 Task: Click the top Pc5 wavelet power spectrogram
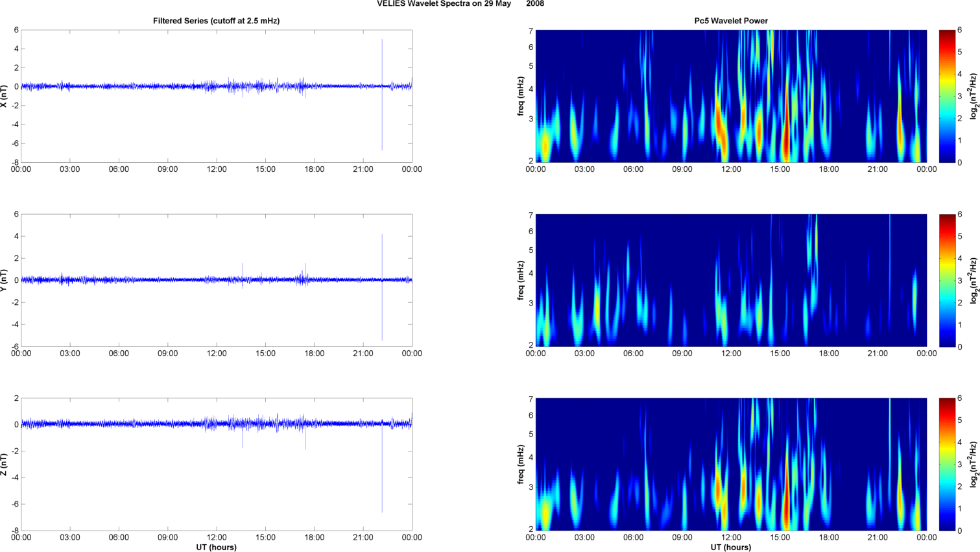[731, 96]
